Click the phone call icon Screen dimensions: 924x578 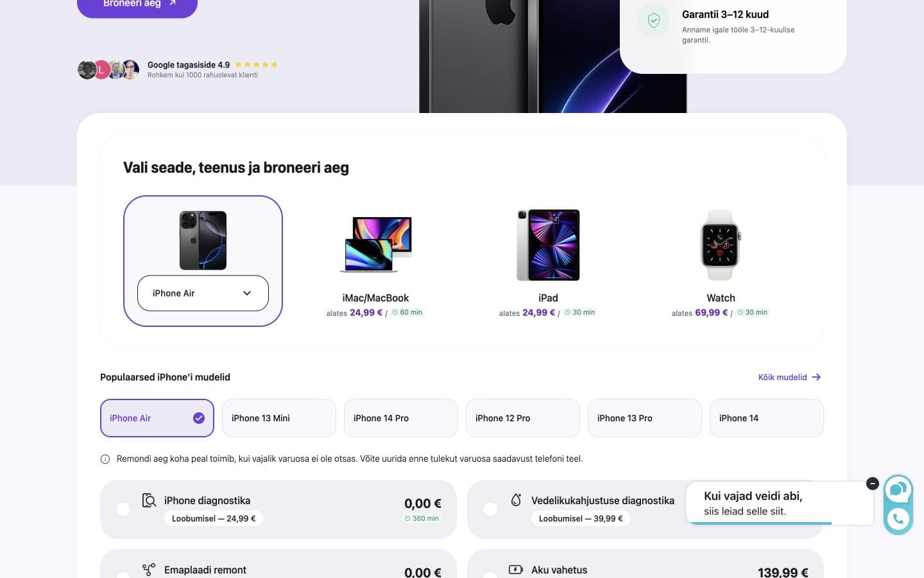tap(898, 519)
